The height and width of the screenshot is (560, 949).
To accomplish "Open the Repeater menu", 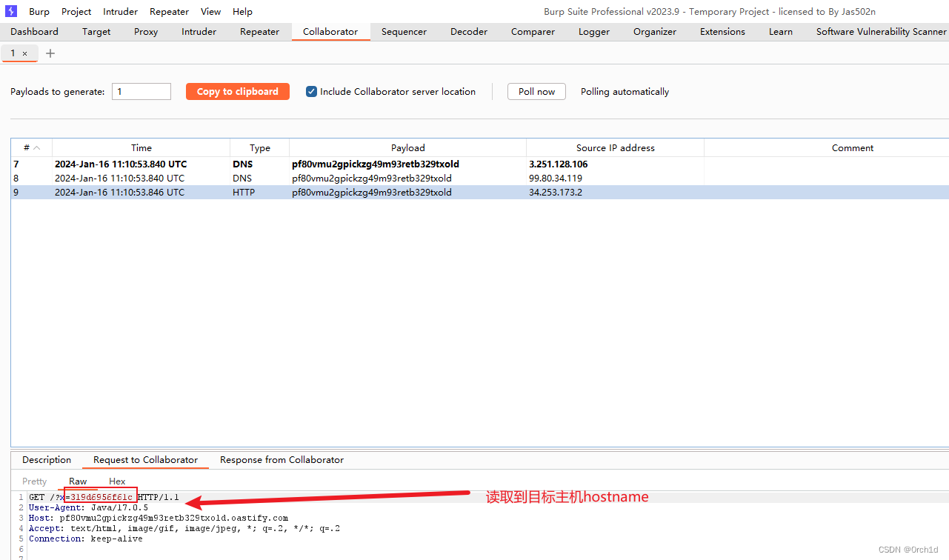I will [169, 11].
